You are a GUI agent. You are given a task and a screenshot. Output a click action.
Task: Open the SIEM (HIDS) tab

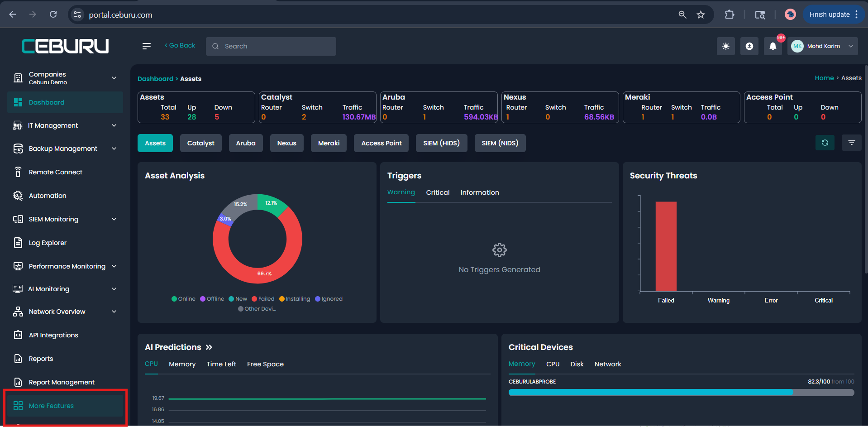coord(442,143)
